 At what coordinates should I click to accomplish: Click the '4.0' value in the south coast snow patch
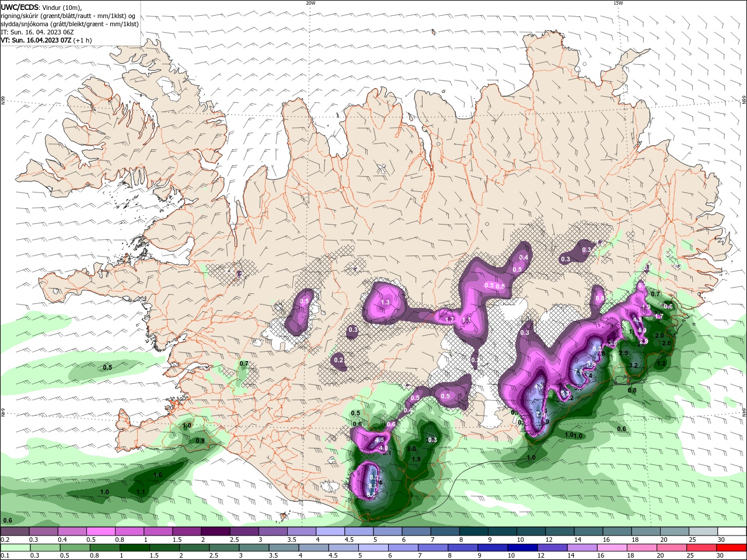pyautogui.click(x=384, y=448)
